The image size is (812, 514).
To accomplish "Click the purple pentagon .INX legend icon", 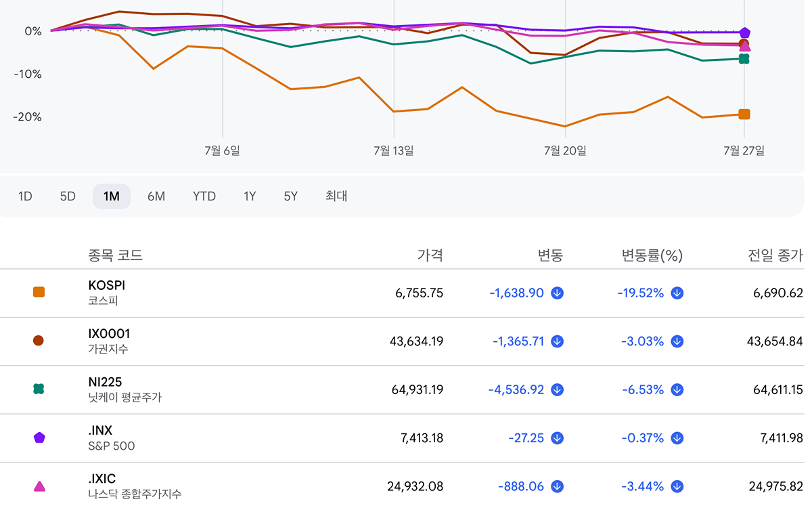I will [x=39, y=437].
